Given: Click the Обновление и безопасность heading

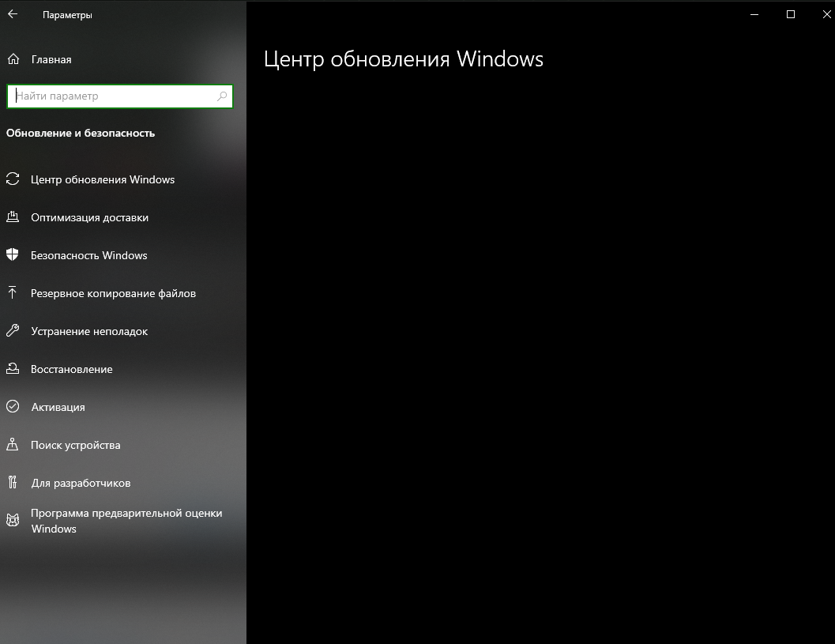Looking at the screenshot, I should pos(81,134).
